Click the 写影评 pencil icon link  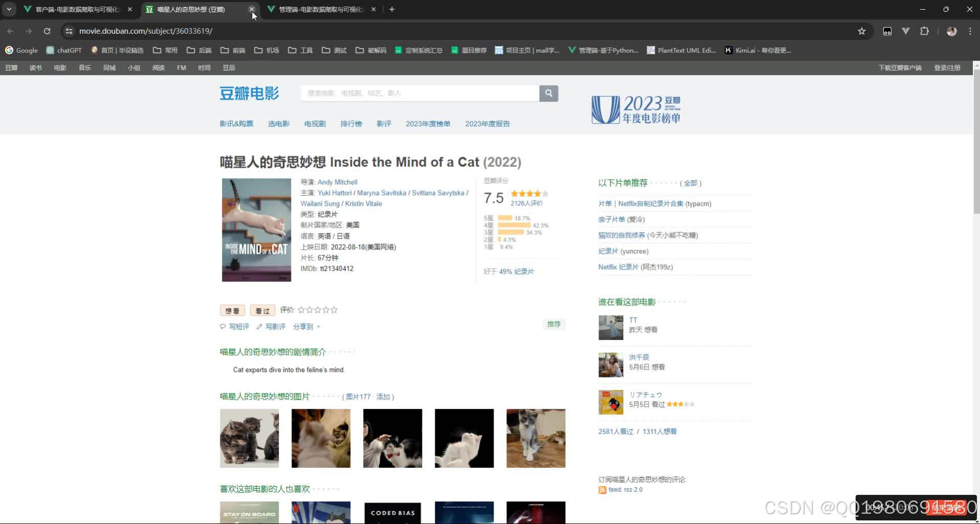[271, 326]
